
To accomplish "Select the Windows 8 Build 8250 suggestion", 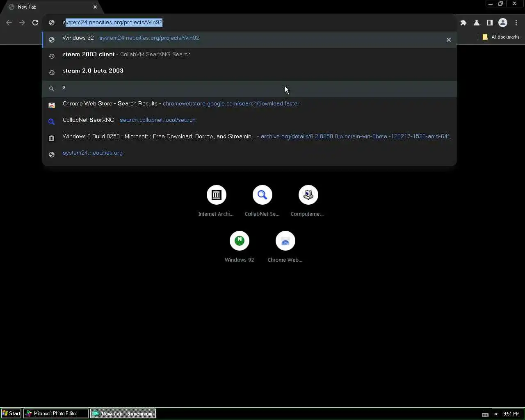I will (249, 138).
